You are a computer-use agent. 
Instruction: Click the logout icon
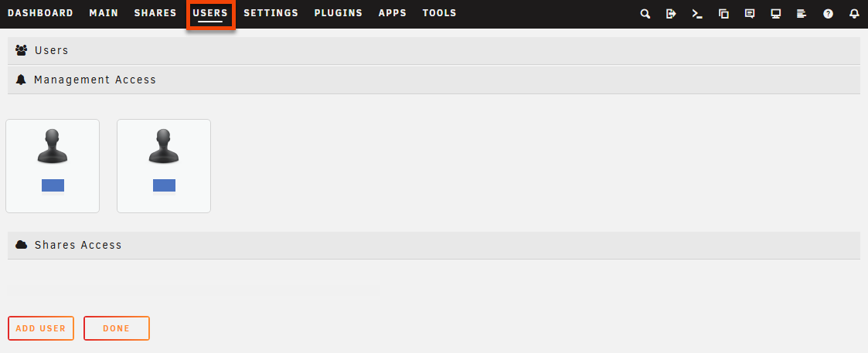click(x=671, y=14)
